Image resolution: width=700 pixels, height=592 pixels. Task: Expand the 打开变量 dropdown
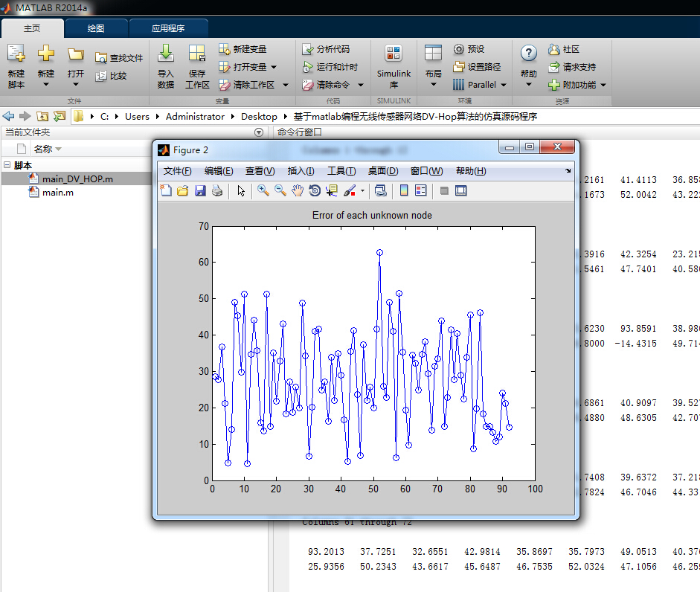[274, 67]
